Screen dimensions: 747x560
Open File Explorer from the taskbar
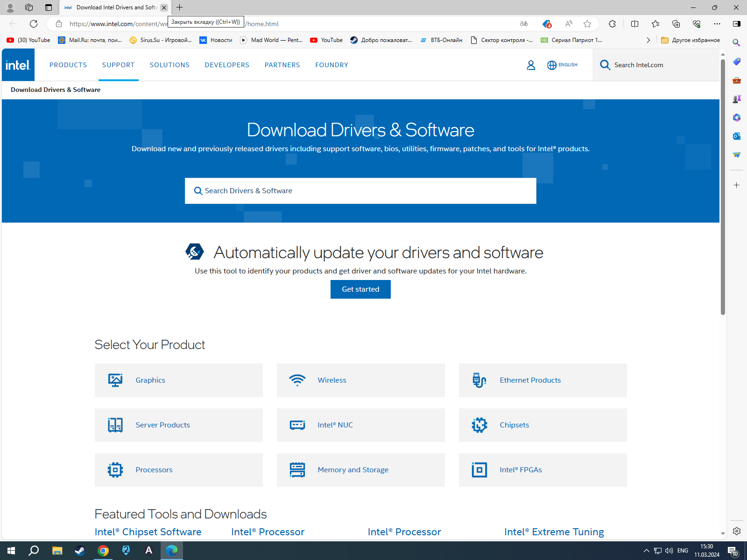point(57,551)
